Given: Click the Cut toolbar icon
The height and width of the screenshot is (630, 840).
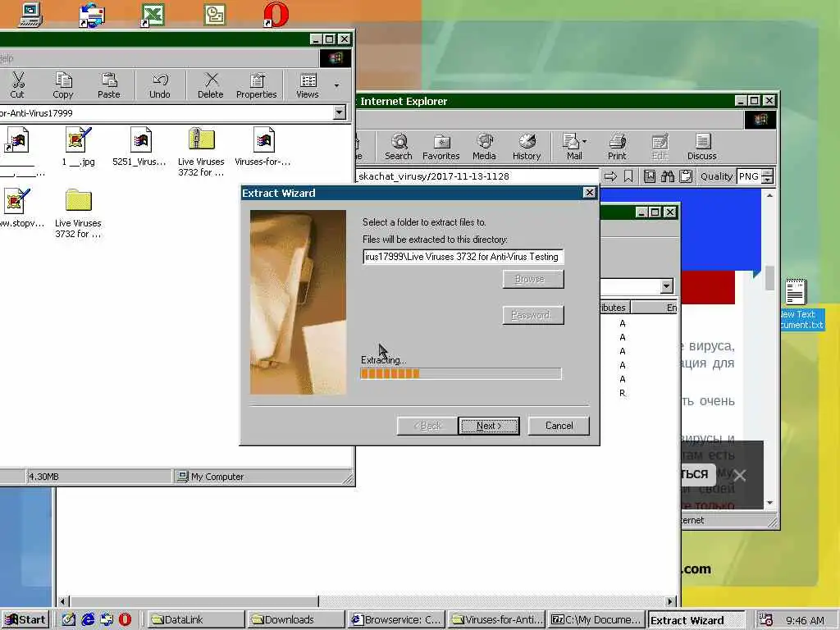Looking at the screenshot, I should [x=17, y=85].
